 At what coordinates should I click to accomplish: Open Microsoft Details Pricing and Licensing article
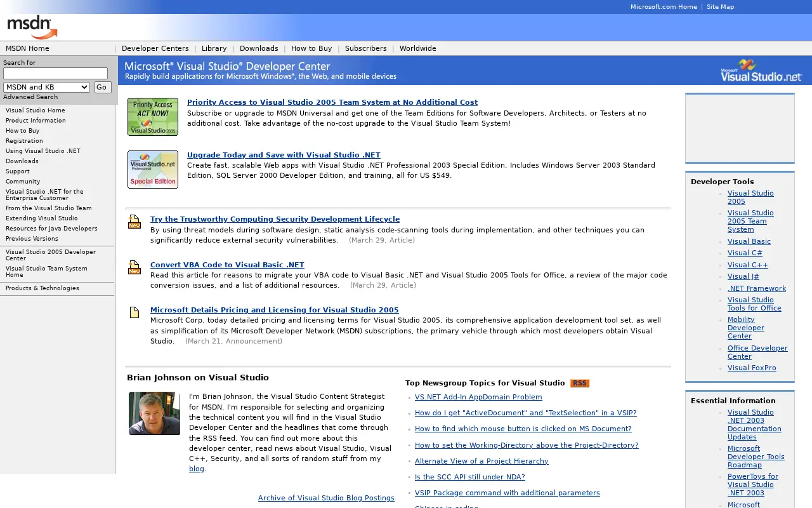pos(275,311)
